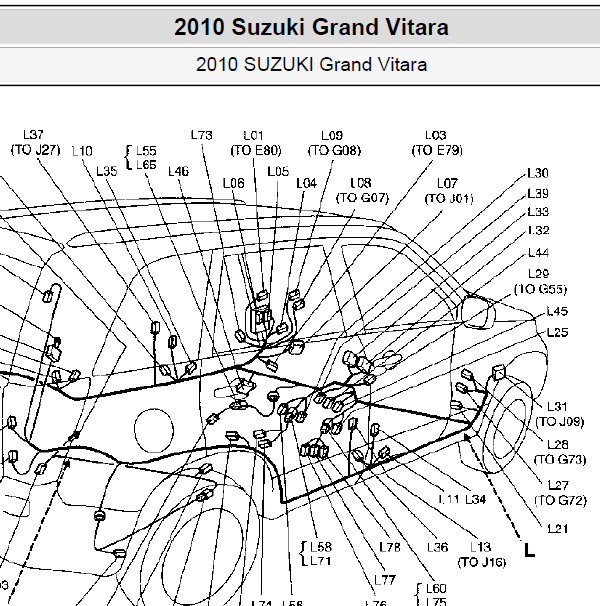Click the '(TO G08)' label
The image size is (600, 606).
pyautogui.click(x=334, y=150)
